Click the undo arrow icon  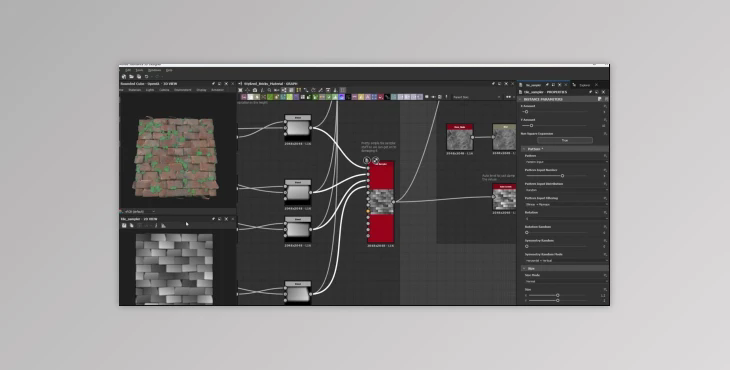tap(146, 77)
